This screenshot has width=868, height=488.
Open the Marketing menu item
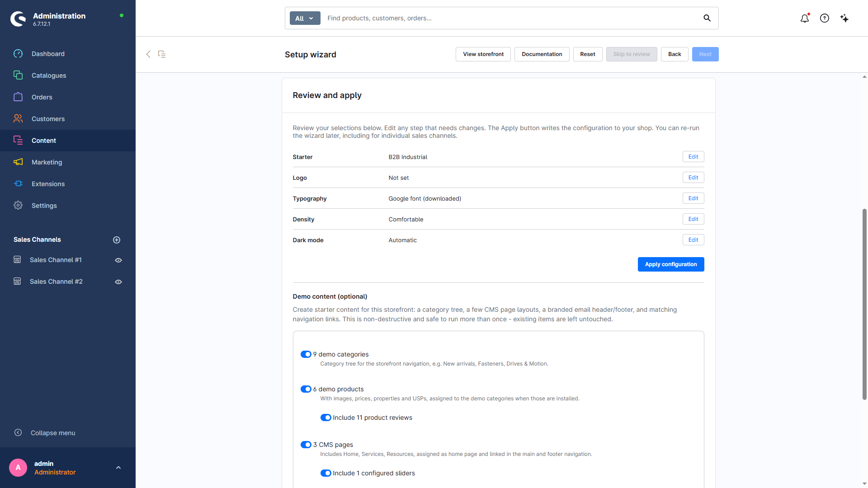[x=68, y=162]
